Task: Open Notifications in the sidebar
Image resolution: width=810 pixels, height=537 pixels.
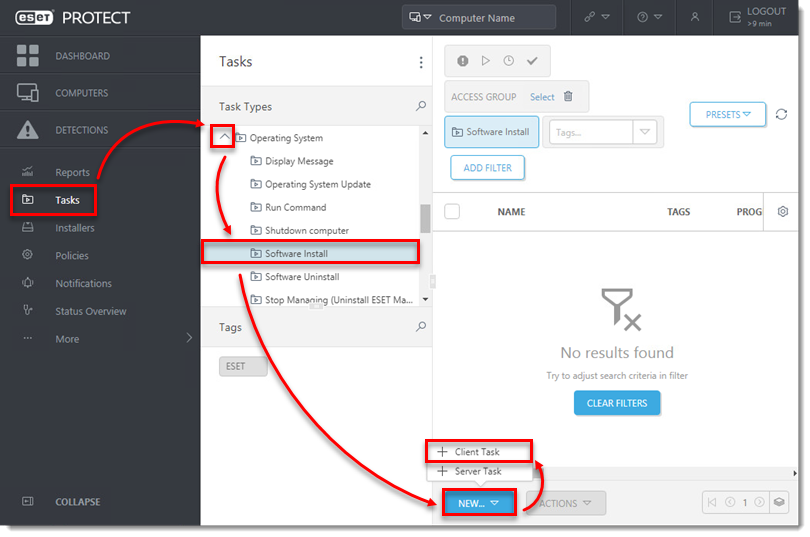Action: click(83, 283)
